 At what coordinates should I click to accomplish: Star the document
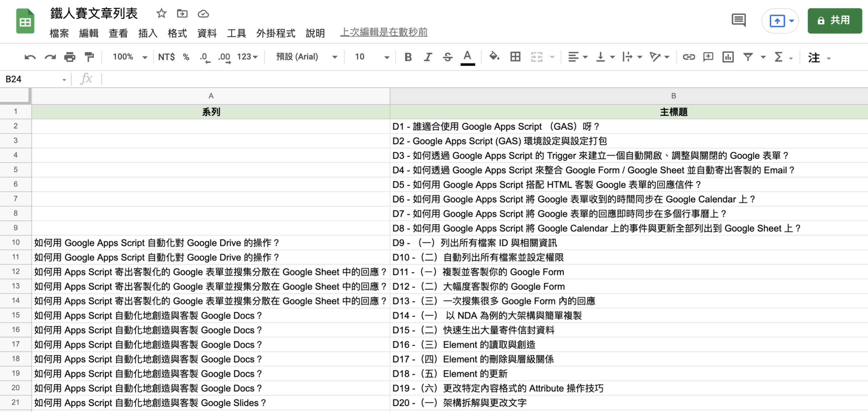(x=161, y=14)
